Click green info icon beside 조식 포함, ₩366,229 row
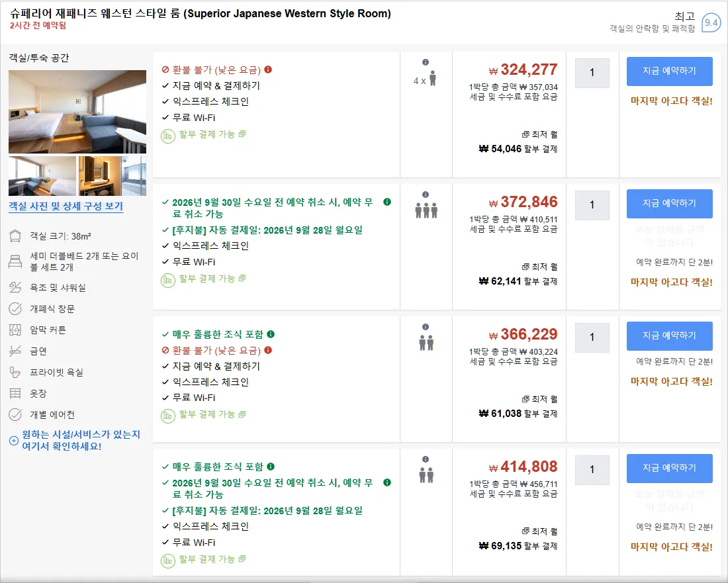728x583 pixels. tap(271, 334)
